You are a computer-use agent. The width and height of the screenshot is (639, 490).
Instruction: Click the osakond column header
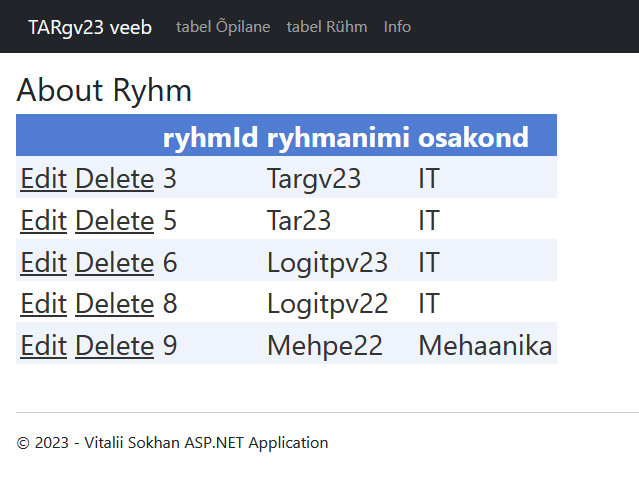(473, 137)
